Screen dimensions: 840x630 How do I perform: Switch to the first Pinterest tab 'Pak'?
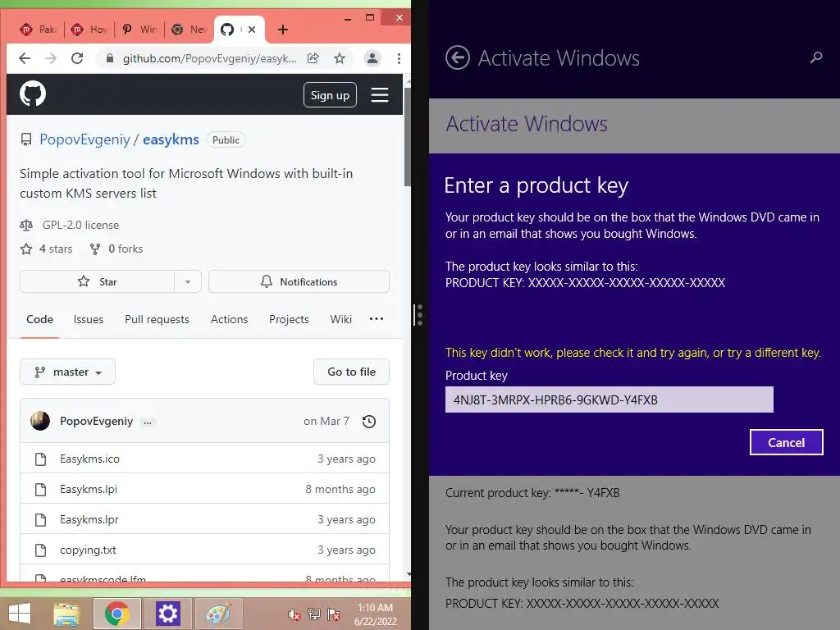coord(39,30)
